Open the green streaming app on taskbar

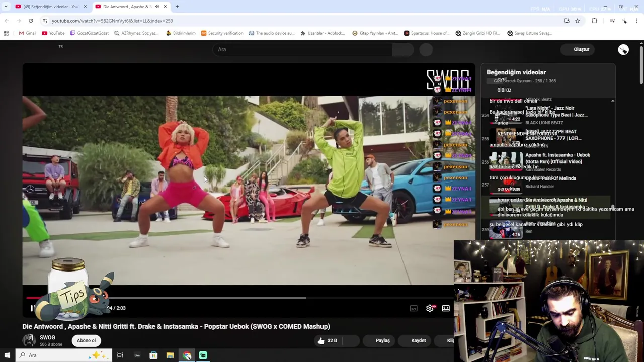pyautogui.click(x=203, y=355)
